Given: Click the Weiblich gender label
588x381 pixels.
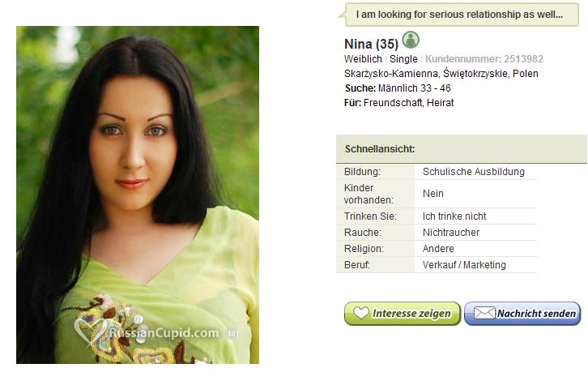Looking at the screenshot, I should coord(363,59).
